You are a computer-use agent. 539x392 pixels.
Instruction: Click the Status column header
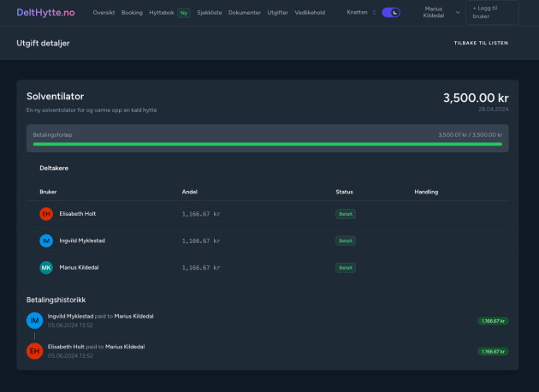tap(345, 192)
